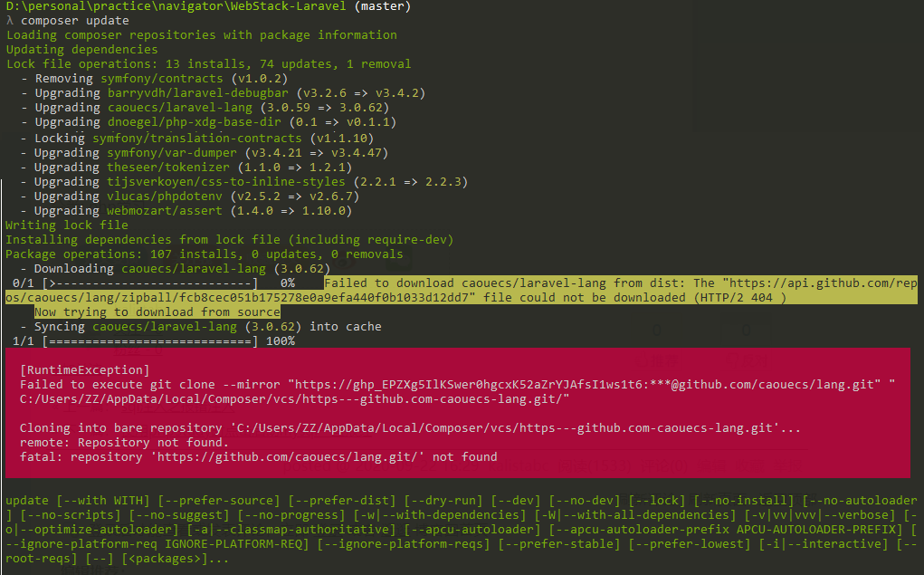Click 'caouecs/laravel-lang' in the Downloading line
This screenshot has height=575, width=924.
194,269
